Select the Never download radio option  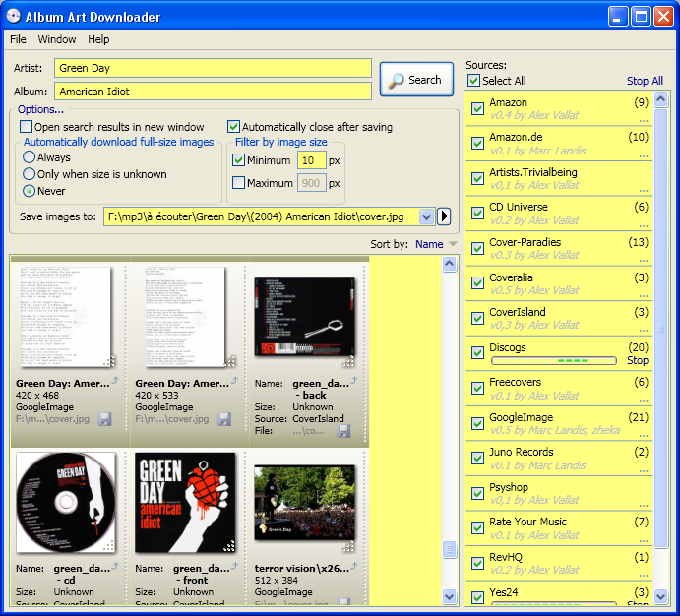pos(29,191)
